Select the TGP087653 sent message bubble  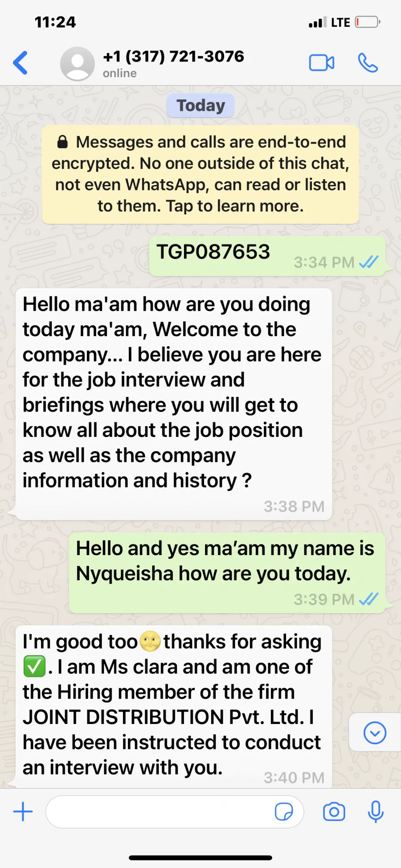point(267,256)
